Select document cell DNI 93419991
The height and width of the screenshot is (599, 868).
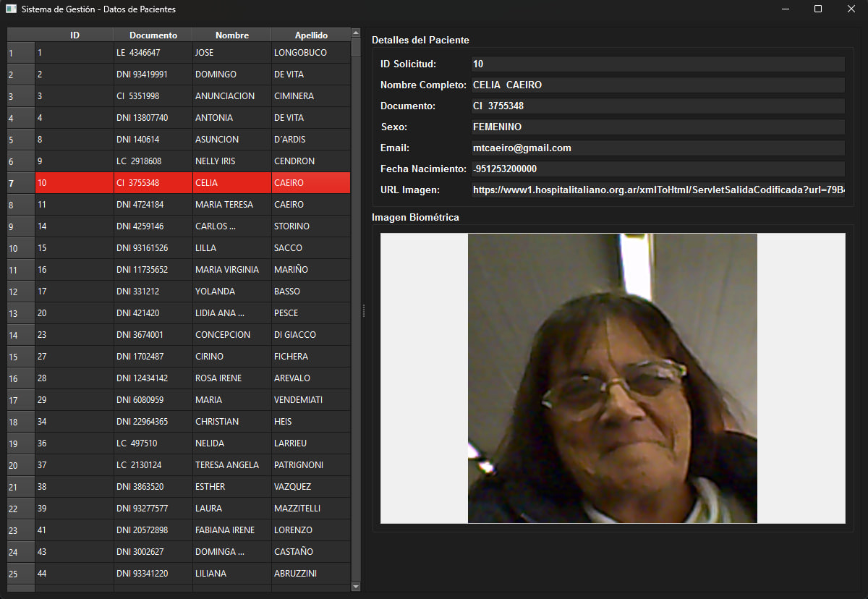(153, 75)
